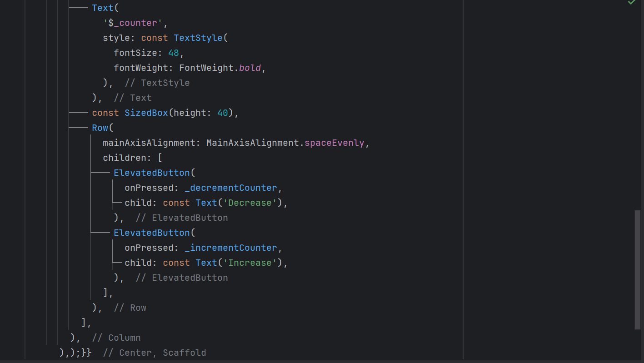Click the 'Decrease' string literal
Screen dimensions: 644x363
[250, 203]
